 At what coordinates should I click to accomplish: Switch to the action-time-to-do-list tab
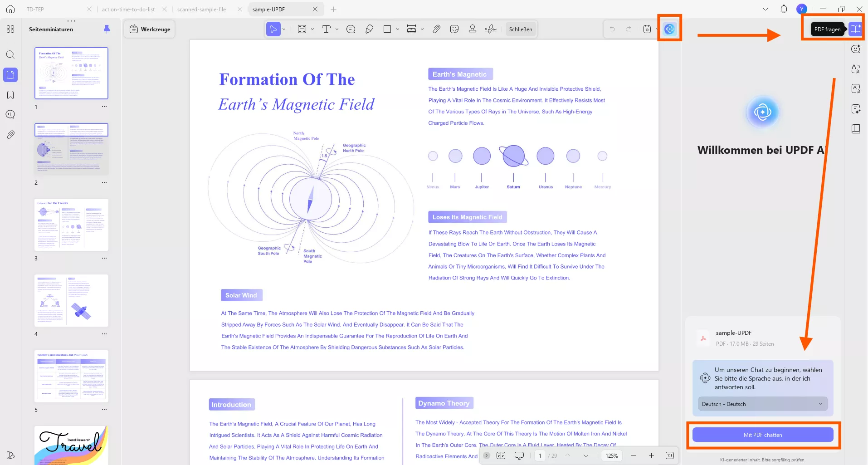click(128, 9)
